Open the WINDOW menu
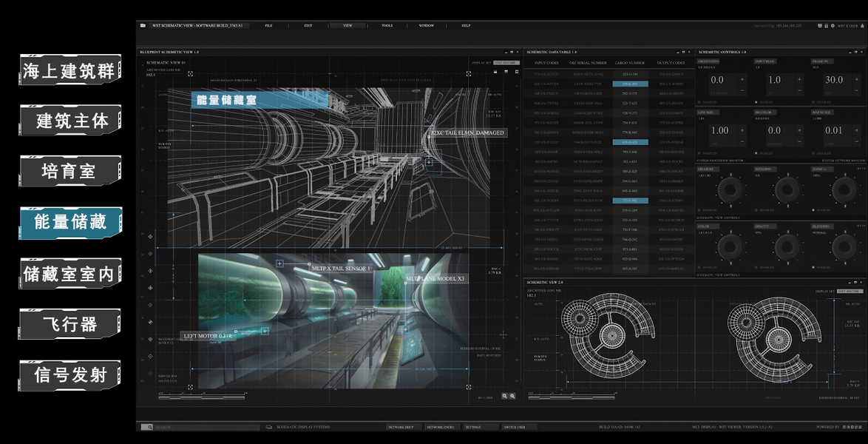This screenshot has height=444, width=868. coord(427,25)
